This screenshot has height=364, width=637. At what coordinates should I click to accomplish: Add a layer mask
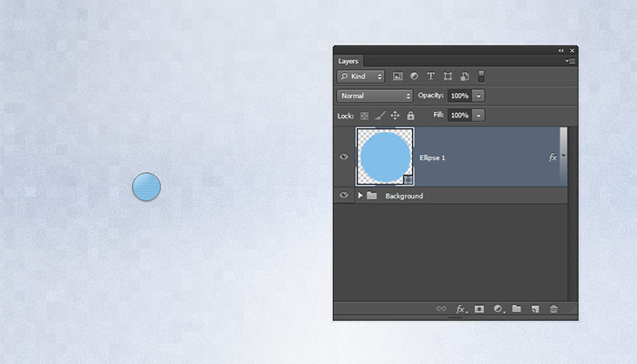pyautogui.click(x=480, y=309)
